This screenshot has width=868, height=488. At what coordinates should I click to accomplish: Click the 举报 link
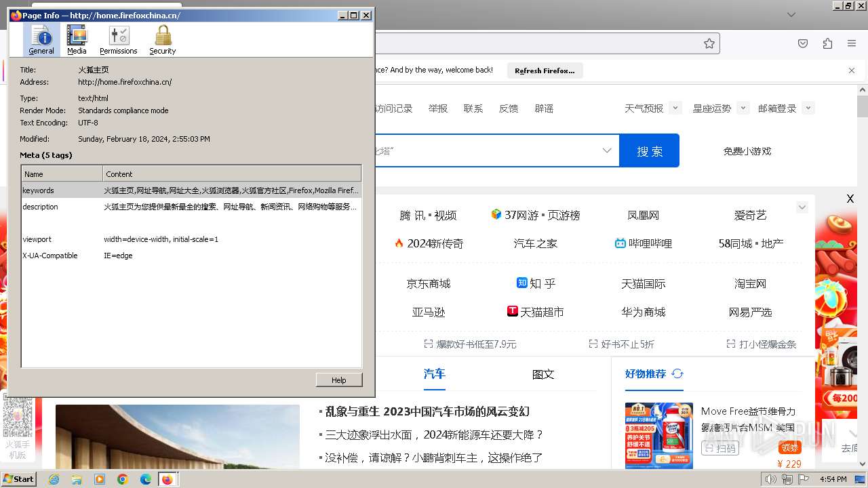(x=438, y=108)
